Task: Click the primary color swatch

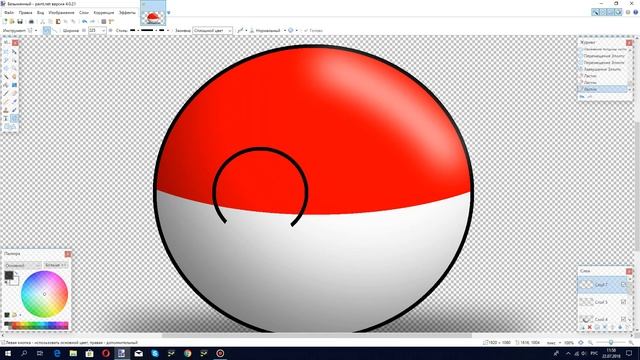Action: 9,275
